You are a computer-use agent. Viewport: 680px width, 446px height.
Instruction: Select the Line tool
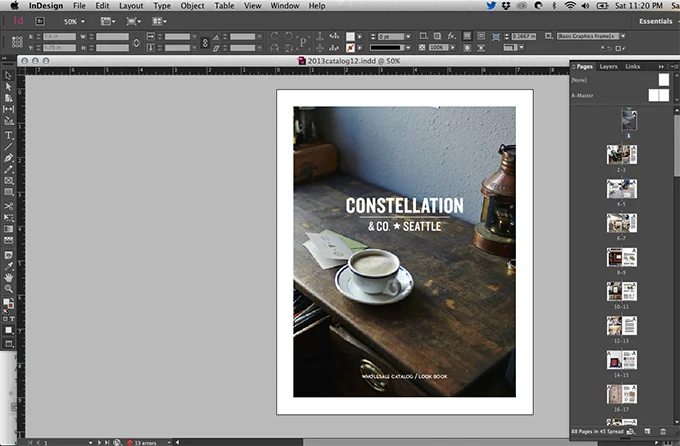point(8,147)
